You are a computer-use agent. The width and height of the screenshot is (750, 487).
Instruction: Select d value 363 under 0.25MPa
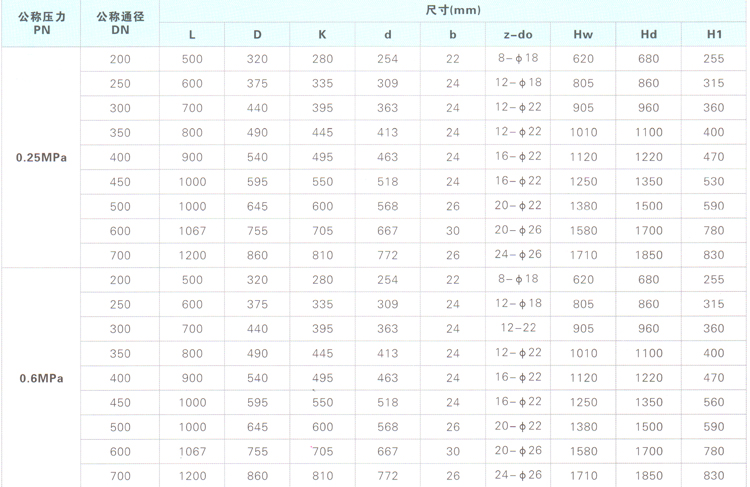387,108
